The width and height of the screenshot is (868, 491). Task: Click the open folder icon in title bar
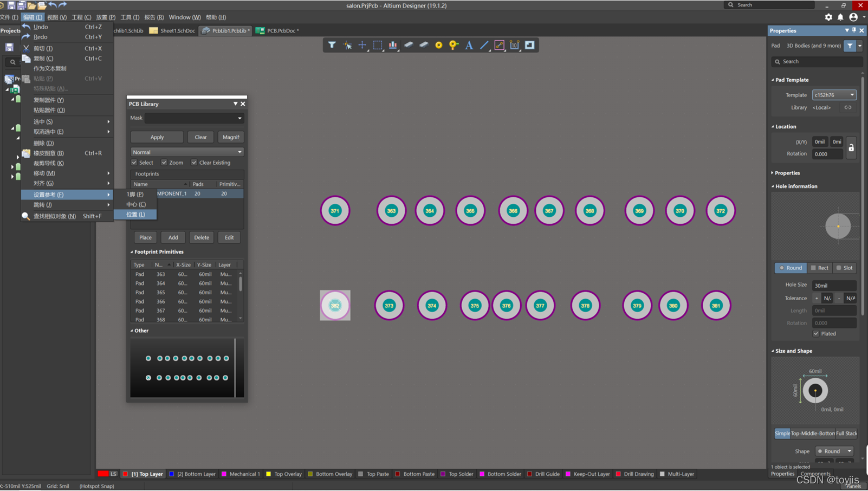31,5
